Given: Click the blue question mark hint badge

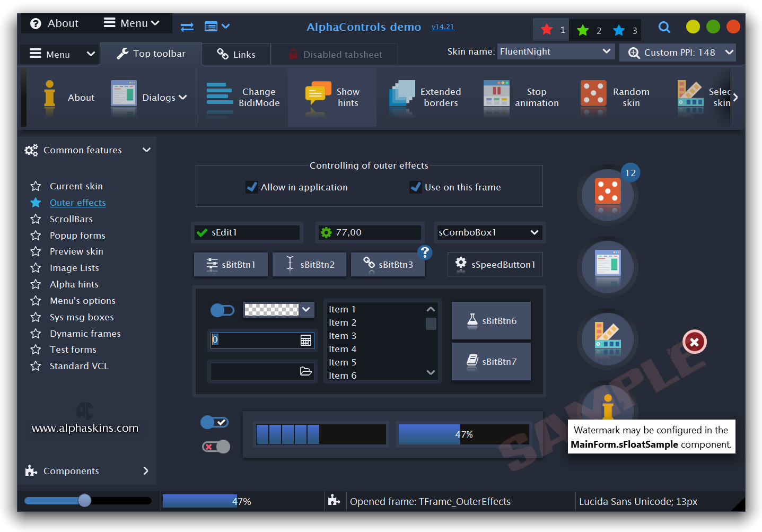Looking at the screenshot, I should coord(425,252).
